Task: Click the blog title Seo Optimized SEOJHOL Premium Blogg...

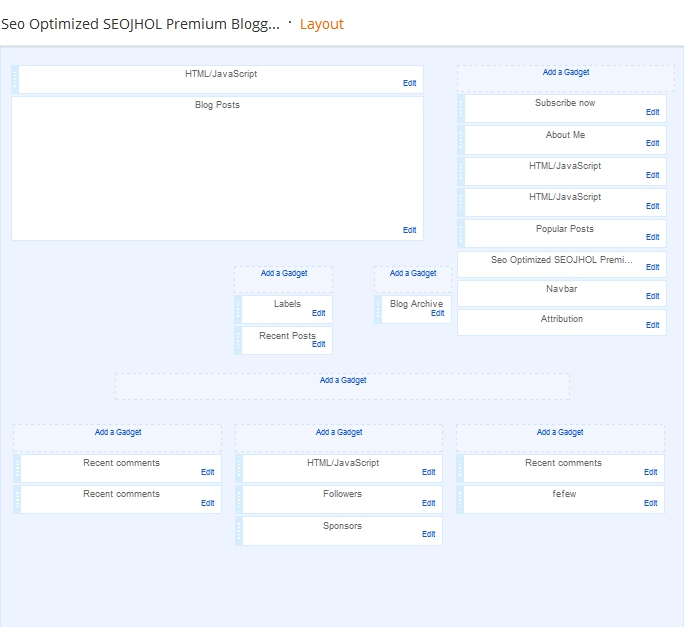Action: [140, 24]
